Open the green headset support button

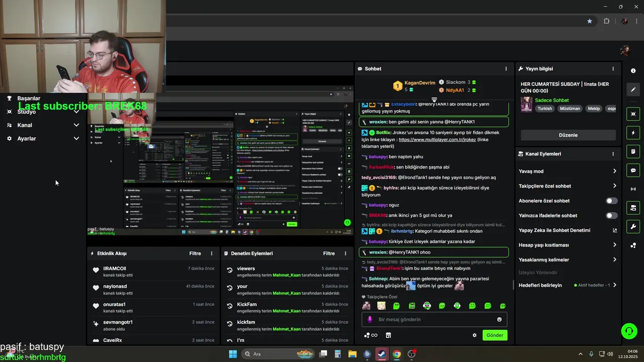click(x=629, y=331)
